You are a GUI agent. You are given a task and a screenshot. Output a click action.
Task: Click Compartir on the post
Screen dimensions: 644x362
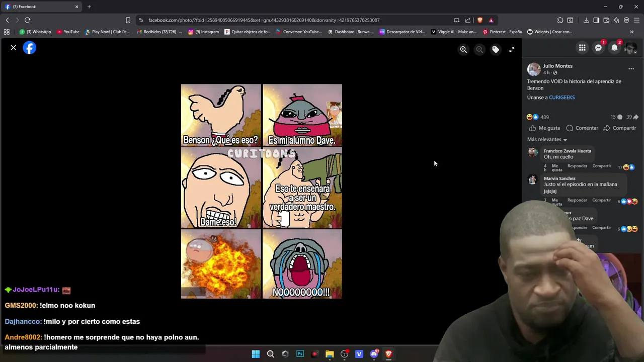pyautogui.click(x=620, y=128)
